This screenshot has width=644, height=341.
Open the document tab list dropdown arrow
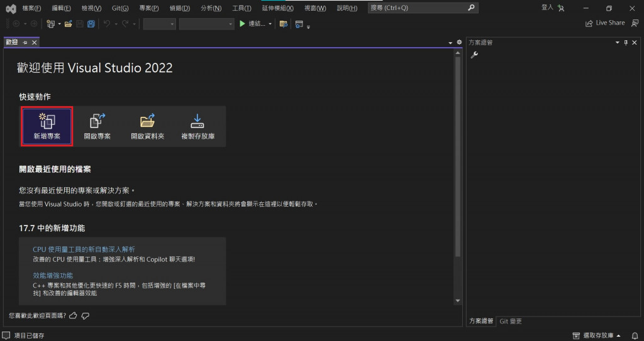(x=450, y=43)
